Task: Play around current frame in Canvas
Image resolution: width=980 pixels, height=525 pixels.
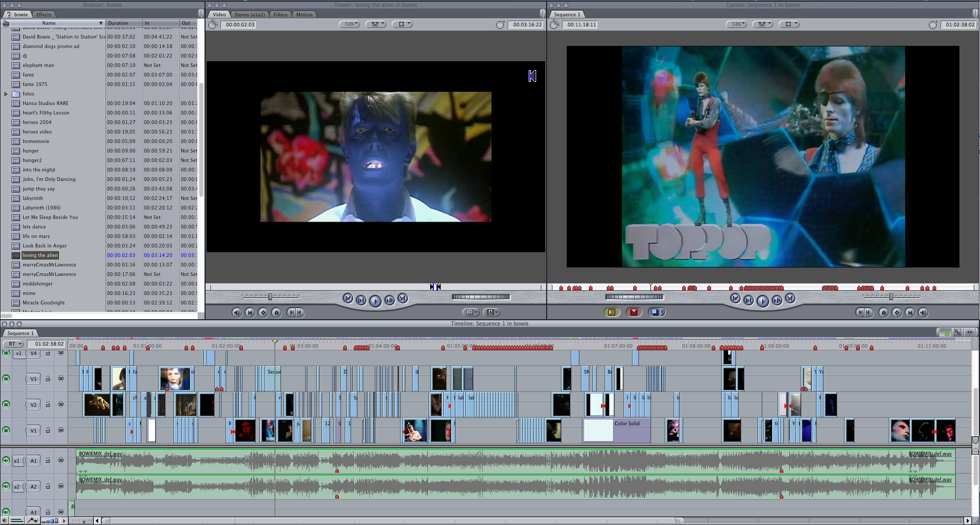Action: click(x=777, y=300)
